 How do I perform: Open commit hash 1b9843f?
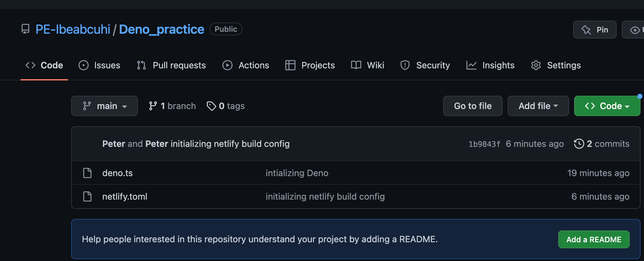point(485,144)
